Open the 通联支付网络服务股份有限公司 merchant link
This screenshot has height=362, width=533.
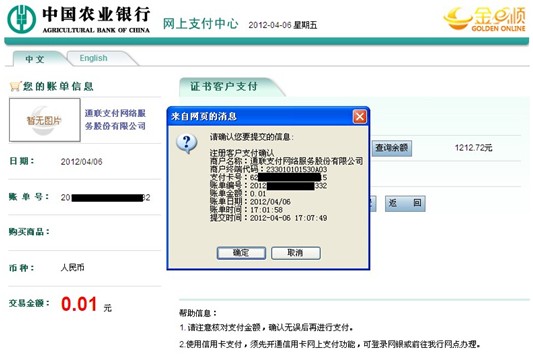115,119
